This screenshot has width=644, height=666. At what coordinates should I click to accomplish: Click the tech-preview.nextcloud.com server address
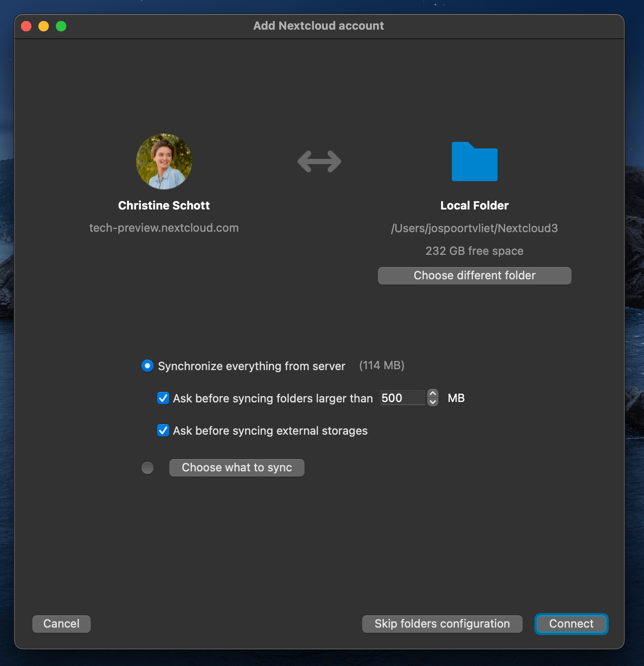pos(164,228)
